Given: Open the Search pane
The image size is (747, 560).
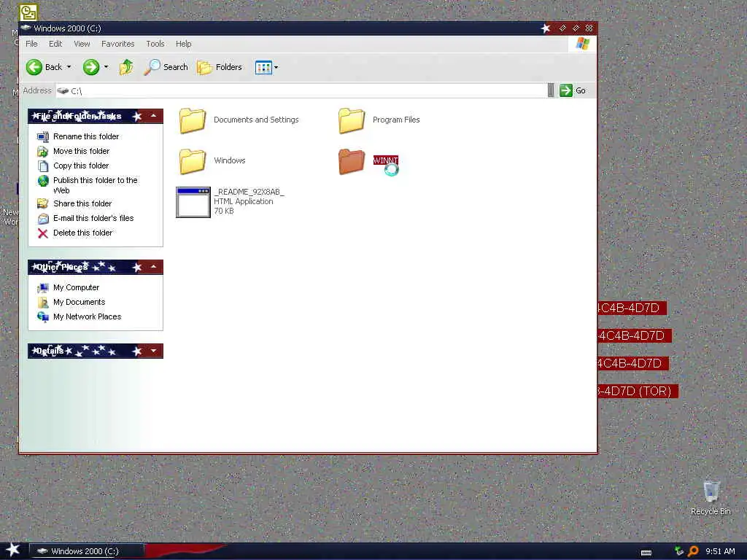Looking at the screenshot, I should pos(166,67).
